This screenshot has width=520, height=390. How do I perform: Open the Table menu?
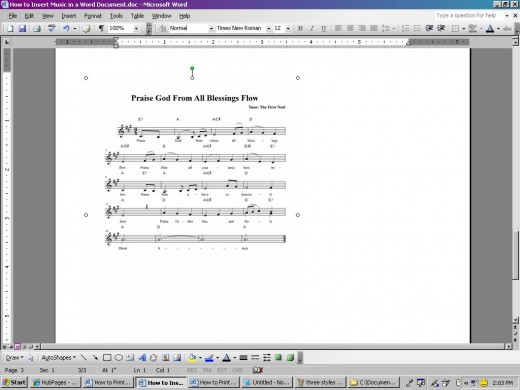[x=137, y=16]
